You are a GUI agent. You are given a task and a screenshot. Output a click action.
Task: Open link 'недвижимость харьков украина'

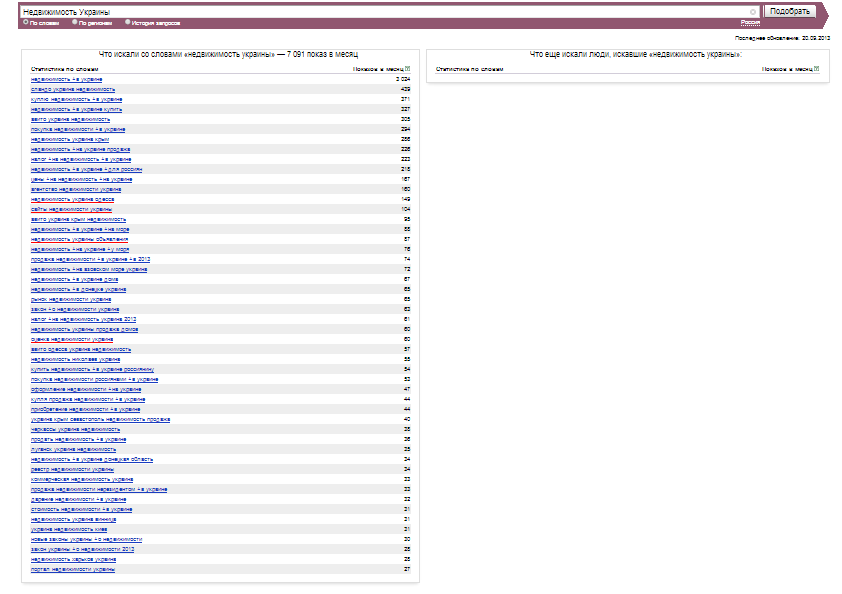point(74,560)
